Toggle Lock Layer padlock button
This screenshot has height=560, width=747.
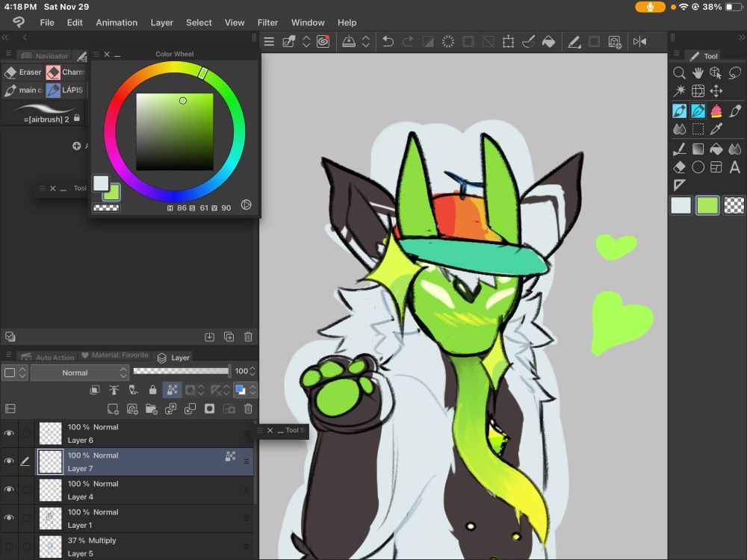(152, 391)
